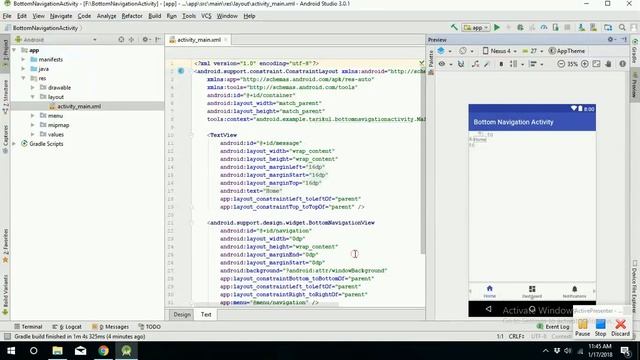The height and width of the screenshot is (360, 640).
Task: Open the Event Log
Action: [x=553, y=327]
